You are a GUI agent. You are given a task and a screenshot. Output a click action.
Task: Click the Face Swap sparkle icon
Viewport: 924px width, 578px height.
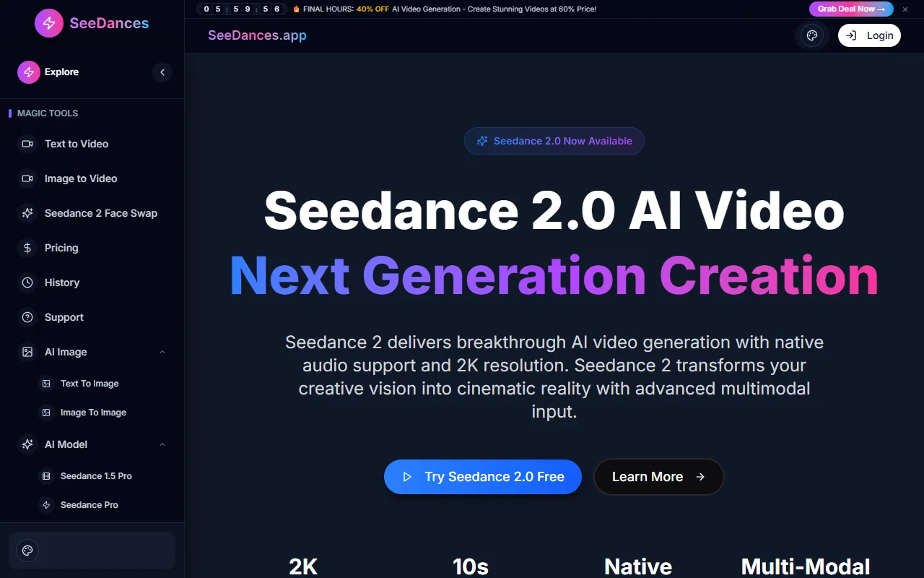click(x=27, y=213)
